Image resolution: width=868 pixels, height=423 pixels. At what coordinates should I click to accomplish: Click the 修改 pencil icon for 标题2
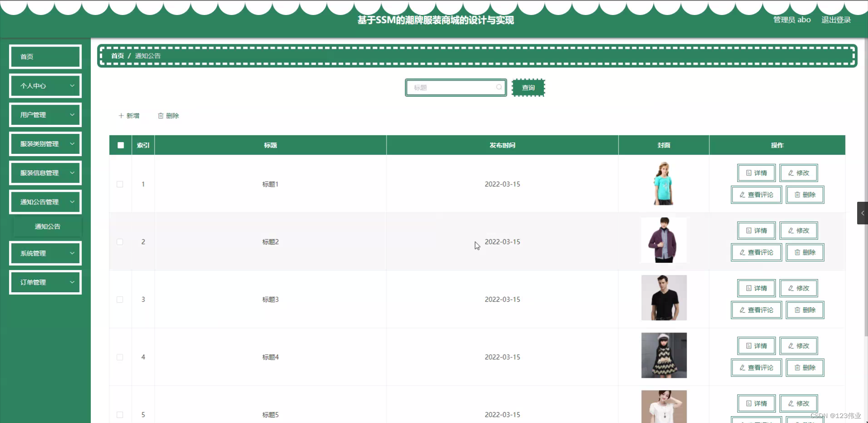[x=790, y=230]
